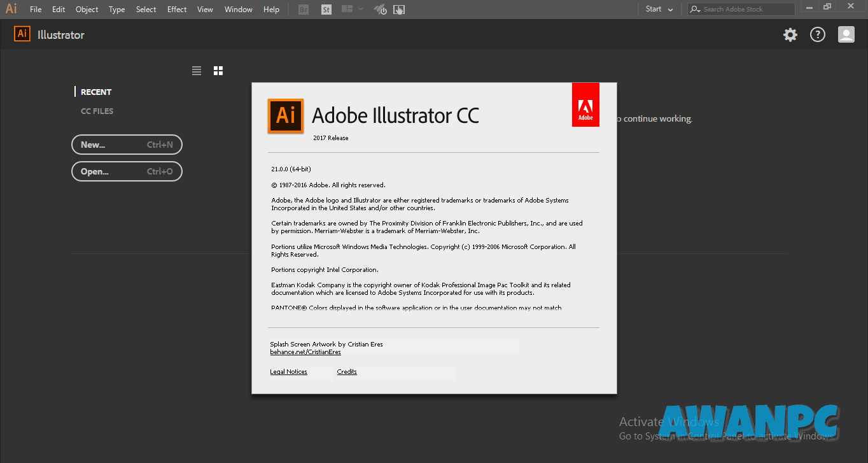This screenshot has width=868, height=463.
Task: Click the search magnifier icon dropdown
Action: coord(695,9)
